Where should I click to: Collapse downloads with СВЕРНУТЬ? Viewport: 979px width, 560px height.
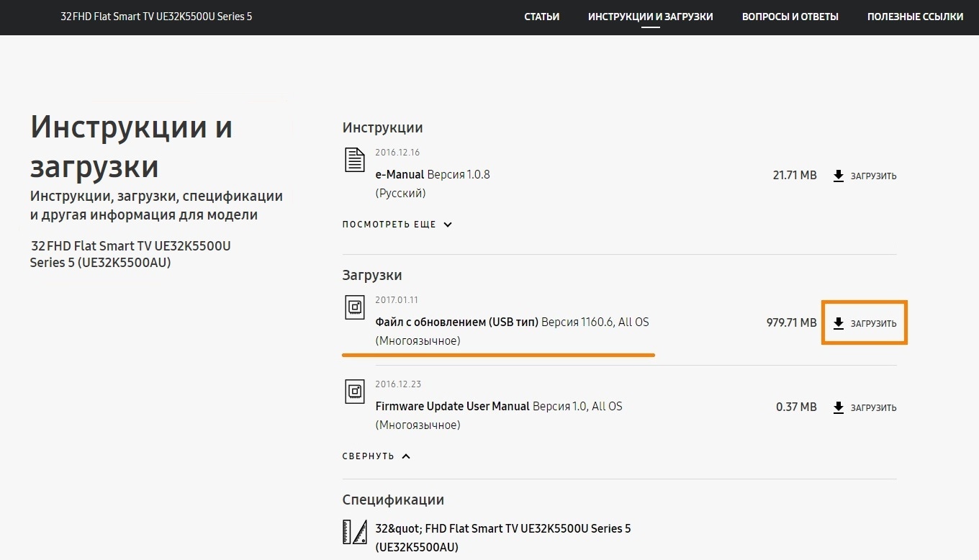pyautogui.click(x=376, y=456)
